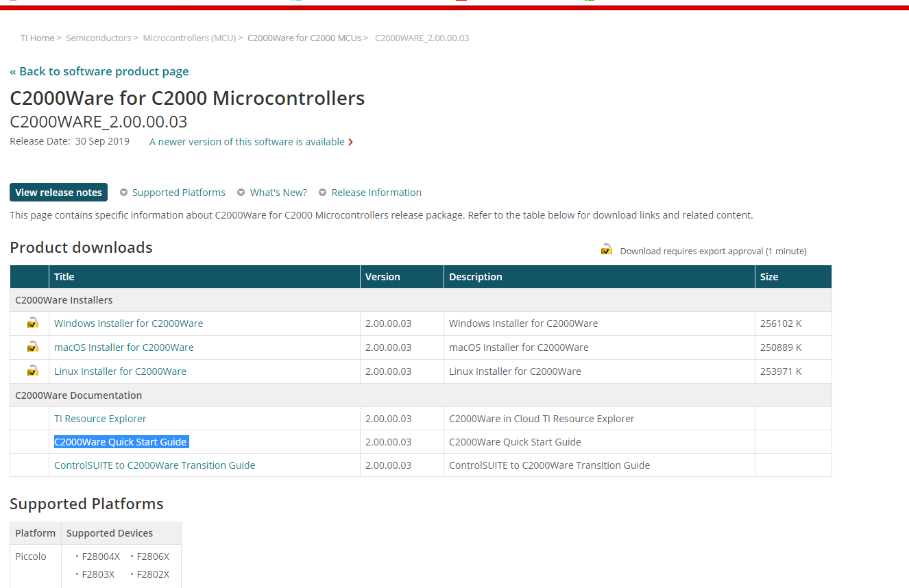The height and width of the screenshot is (588, 909).
Task: Click the 256102 K size cell
Action: coord(793,323)
